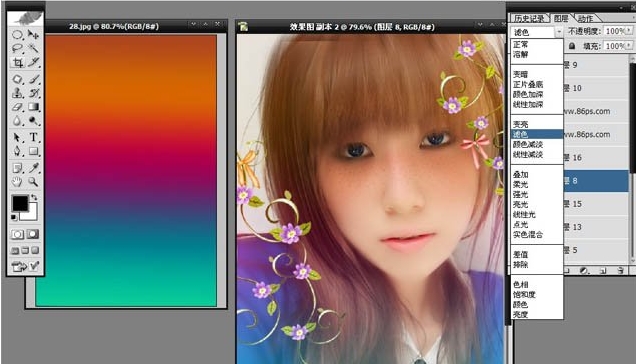Screen dimensions: 636x364
Task: Toggle the lock all icon in Layers
Action: (x=572, y=46)
